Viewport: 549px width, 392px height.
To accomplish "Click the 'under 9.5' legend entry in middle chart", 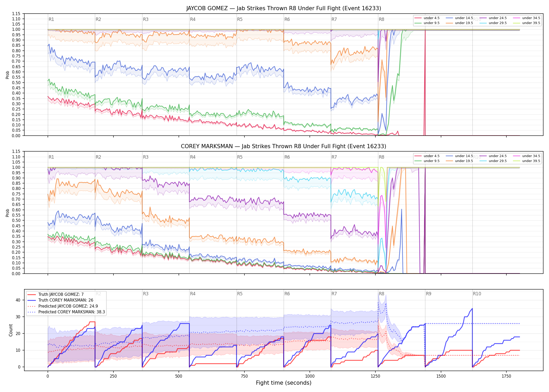I will coord(427,161).
